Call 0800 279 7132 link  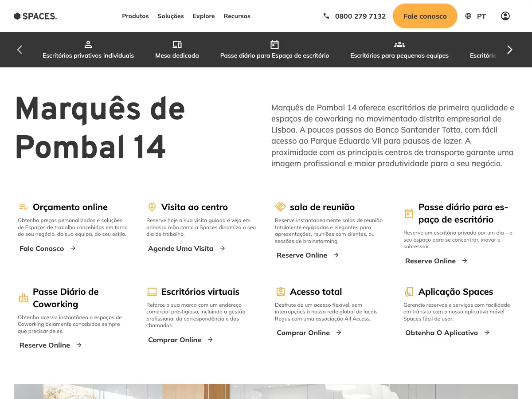coord(360,16)
